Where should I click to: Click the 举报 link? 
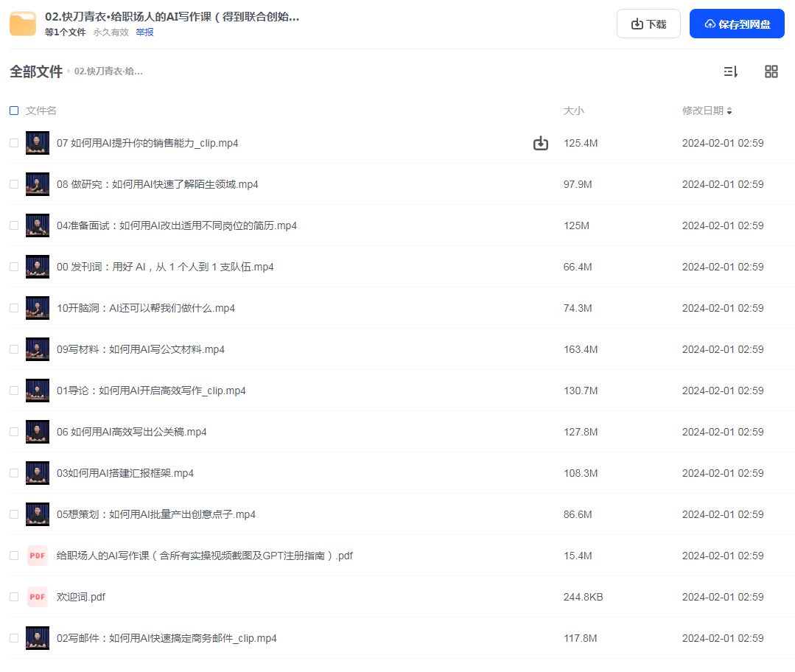point(144,32)
